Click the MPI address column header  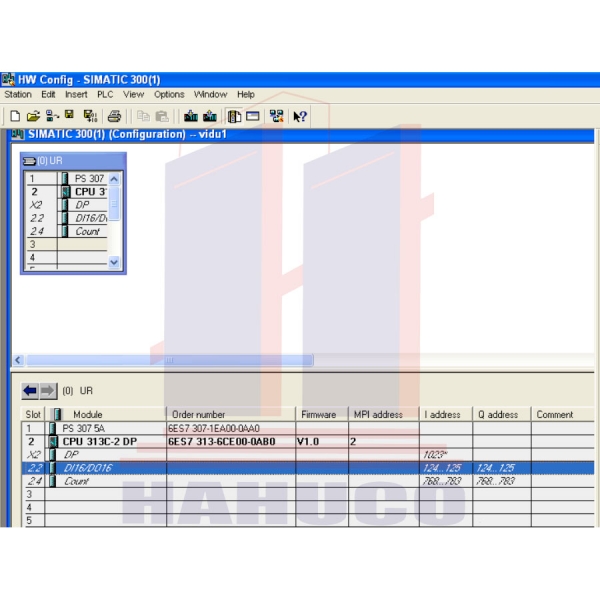point(384,414)
